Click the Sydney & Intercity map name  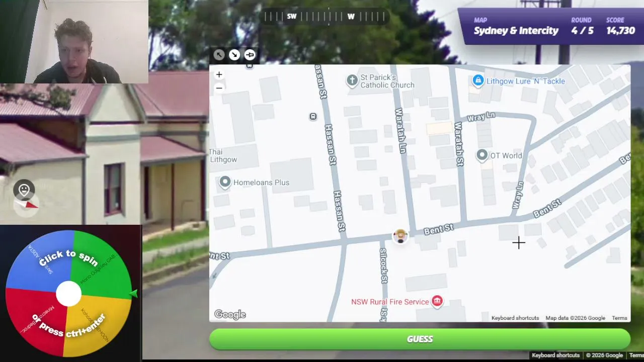[x=516, y=31]
